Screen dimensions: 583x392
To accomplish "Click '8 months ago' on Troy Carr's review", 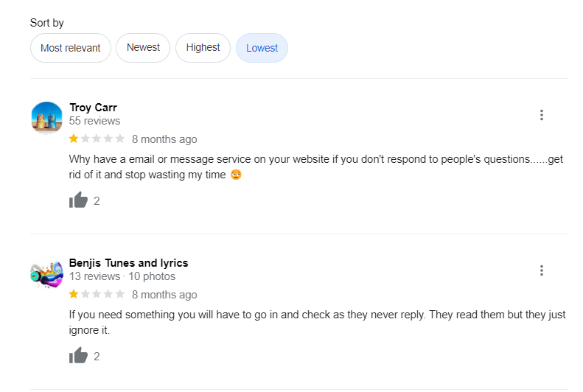I will point(164,139).
